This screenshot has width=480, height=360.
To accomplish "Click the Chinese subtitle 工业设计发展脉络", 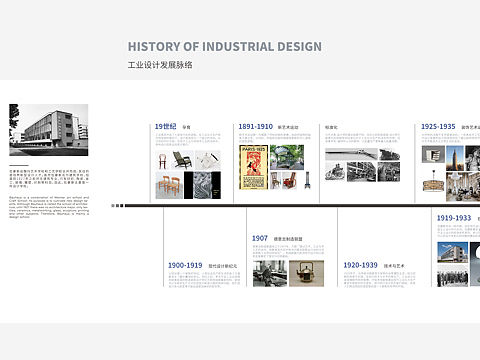I will coord(160,65).
